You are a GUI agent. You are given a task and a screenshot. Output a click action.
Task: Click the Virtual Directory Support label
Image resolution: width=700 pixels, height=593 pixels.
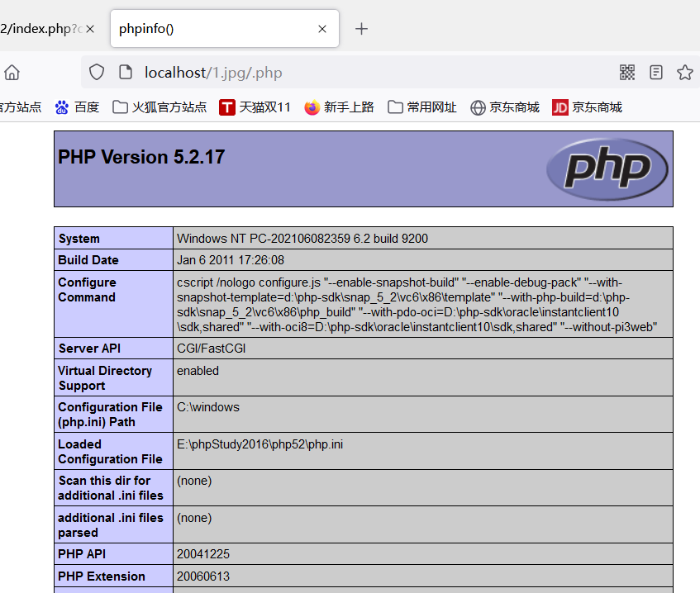(x=105, y=378)
